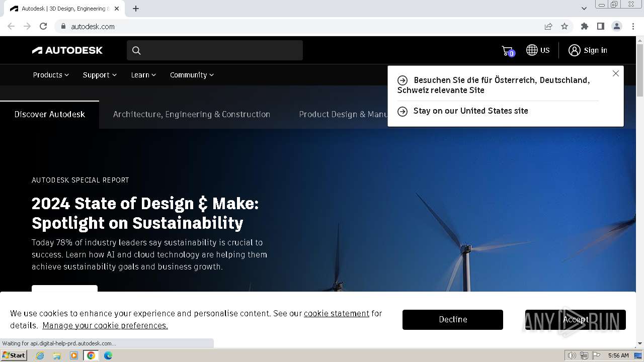
Task: Choose Stay on our United States site
Action: coord(470,111)
